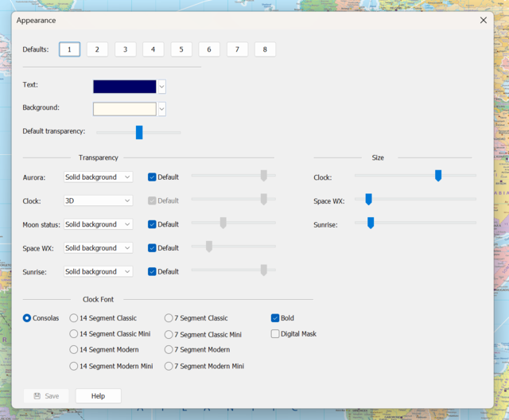Expand the Background color dropdown

coord(161,109)
